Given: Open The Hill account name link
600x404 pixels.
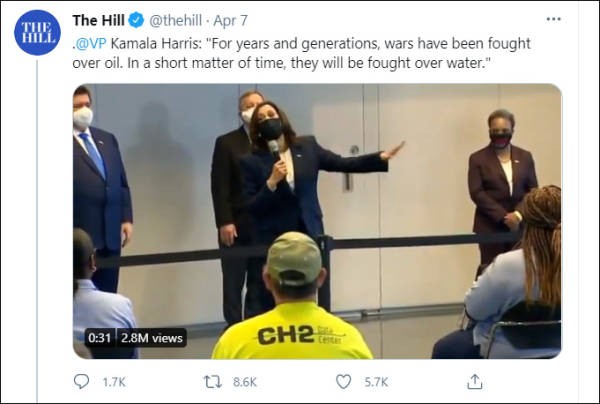Looking at the screenshot, I should coord(99,20).
